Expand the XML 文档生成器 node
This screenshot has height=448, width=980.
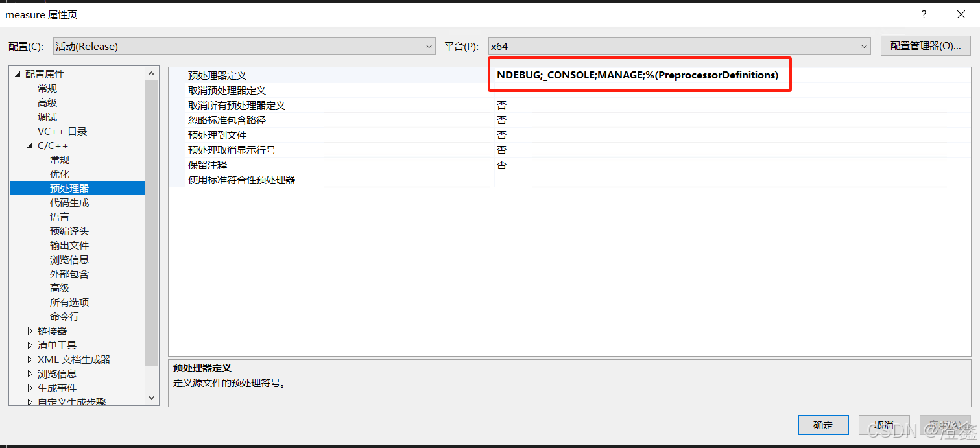click(x=30, y=360)
